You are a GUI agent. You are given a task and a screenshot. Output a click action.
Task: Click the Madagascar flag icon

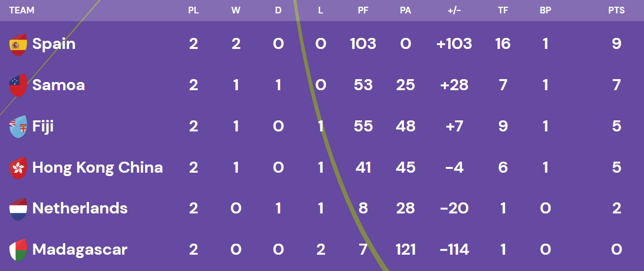click(x=18, y=250)
